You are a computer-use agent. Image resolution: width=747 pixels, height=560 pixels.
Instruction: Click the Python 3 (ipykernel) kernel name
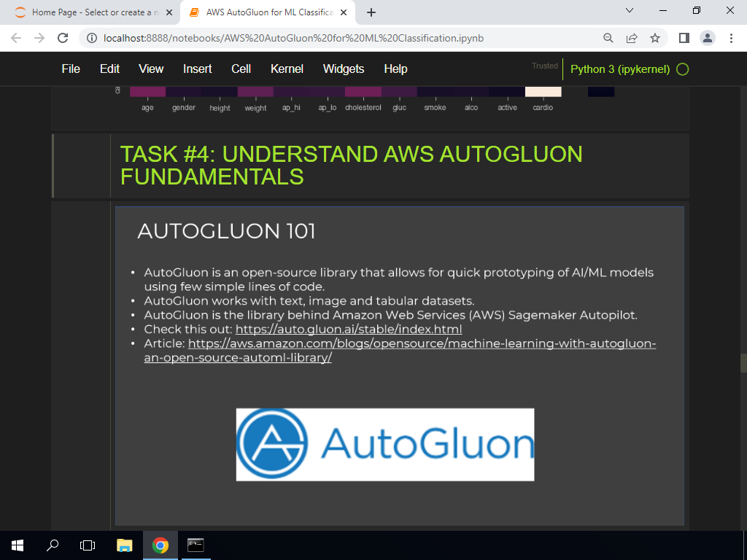pos(620,69)
